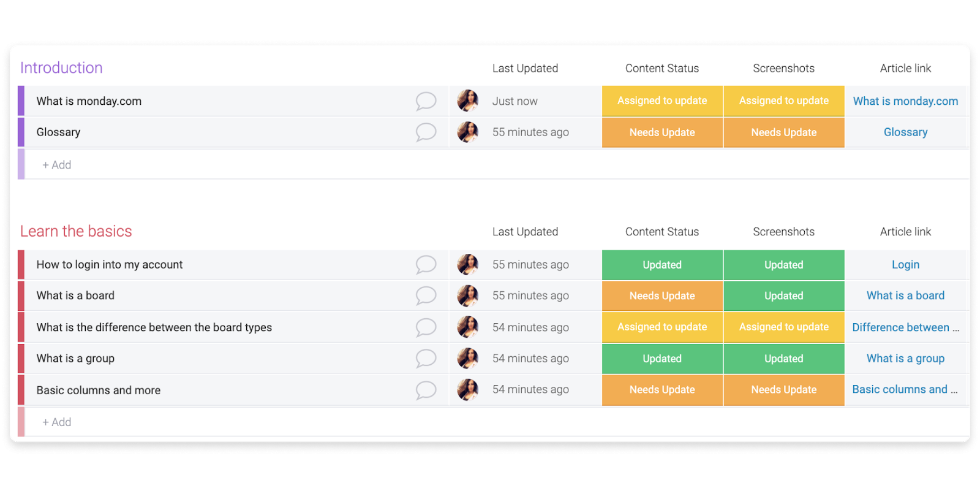
Task: Open updates for What is a board
Action: (x=427, y=295)
